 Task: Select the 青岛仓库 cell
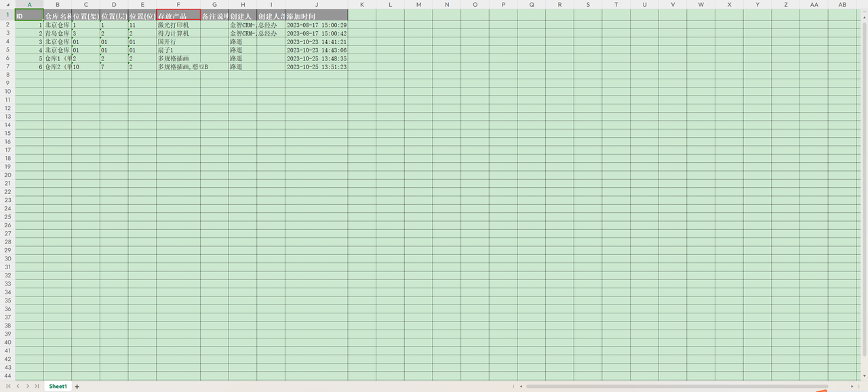coord(58,33)
